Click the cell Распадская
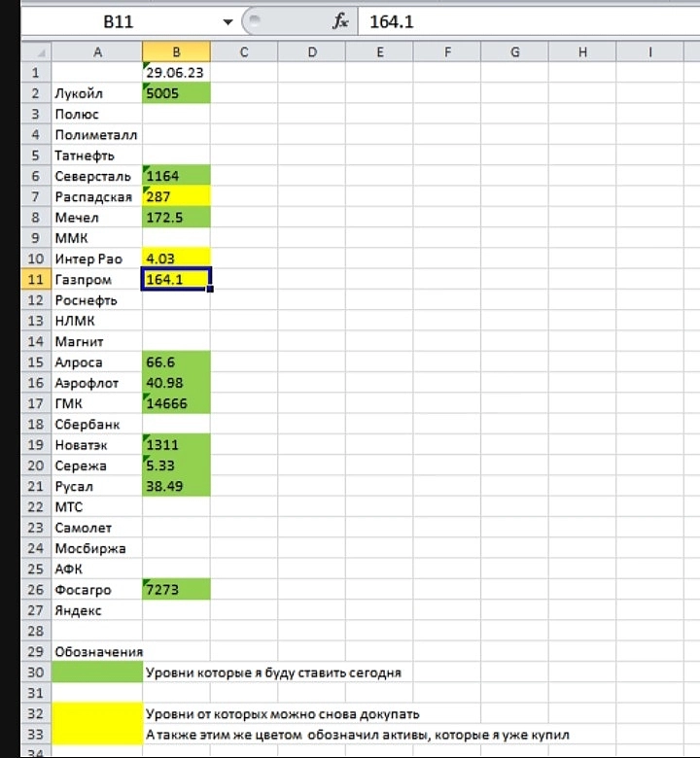This screenshot has height=758, width=700. [x=97, y=196]
